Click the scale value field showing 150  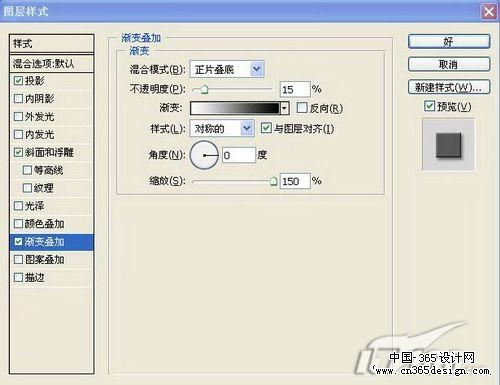(295, 181)
